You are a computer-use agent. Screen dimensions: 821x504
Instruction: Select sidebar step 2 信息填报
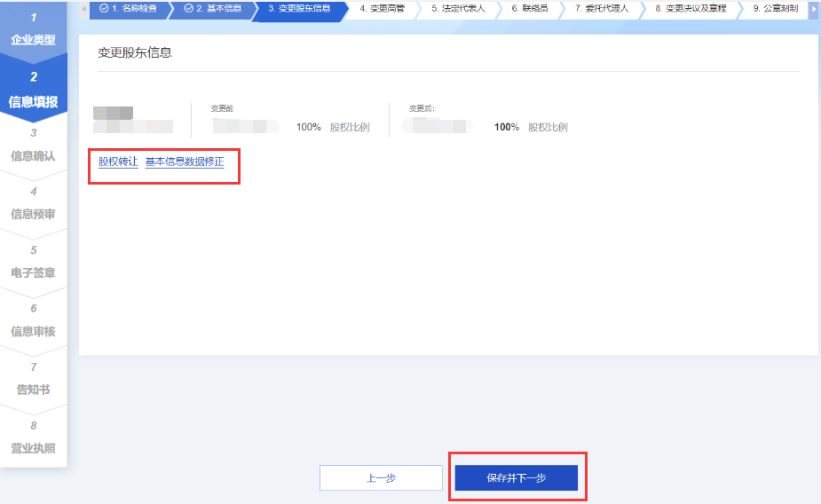click(x=33, y=91)
